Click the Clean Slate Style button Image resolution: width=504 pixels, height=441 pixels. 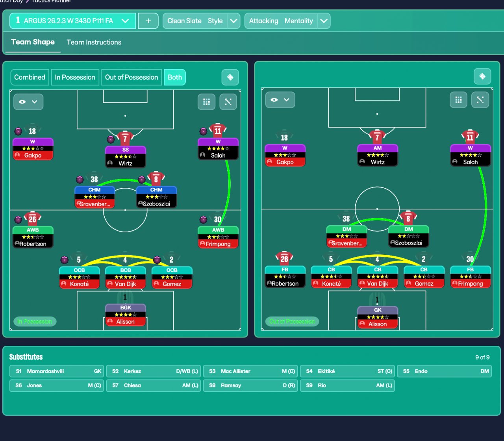point(195,21)
